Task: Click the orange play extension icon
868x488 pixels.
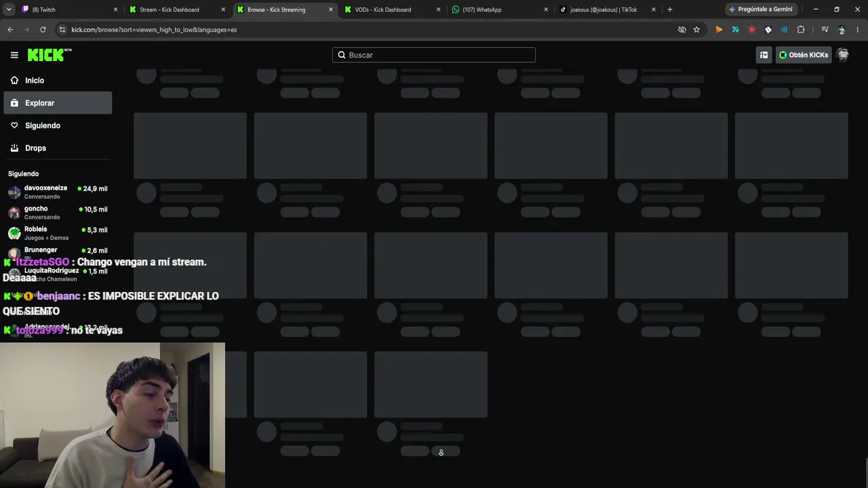Action: tap(719, 30)
